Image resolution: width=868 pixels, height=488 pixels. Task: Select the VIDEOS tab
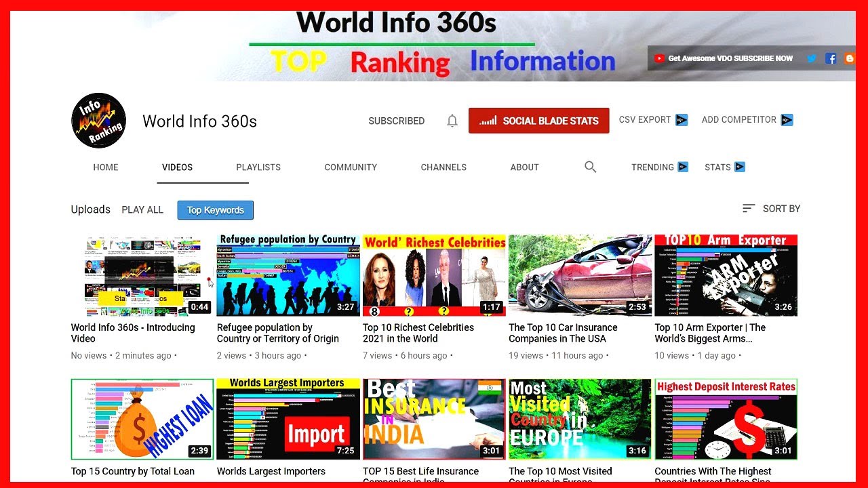(177, 167)
